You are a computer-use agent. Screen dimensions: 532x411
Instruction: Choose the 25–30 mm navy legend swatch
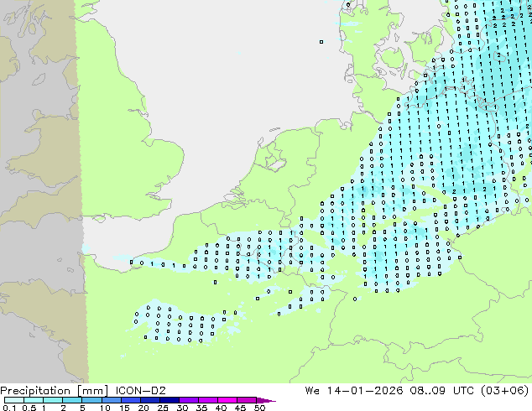coord(170,400)
